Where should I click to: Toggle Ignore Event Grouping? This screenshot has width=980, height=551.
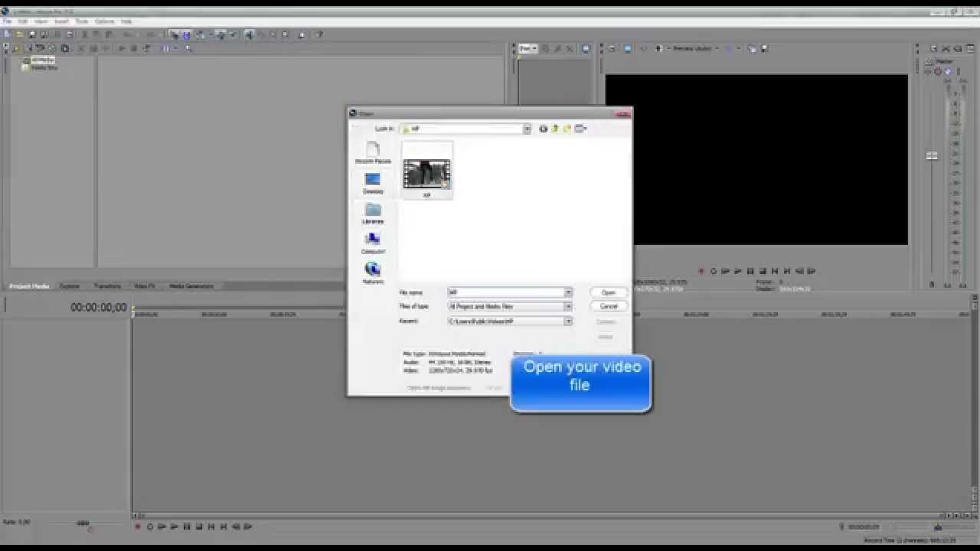point(233,34)
